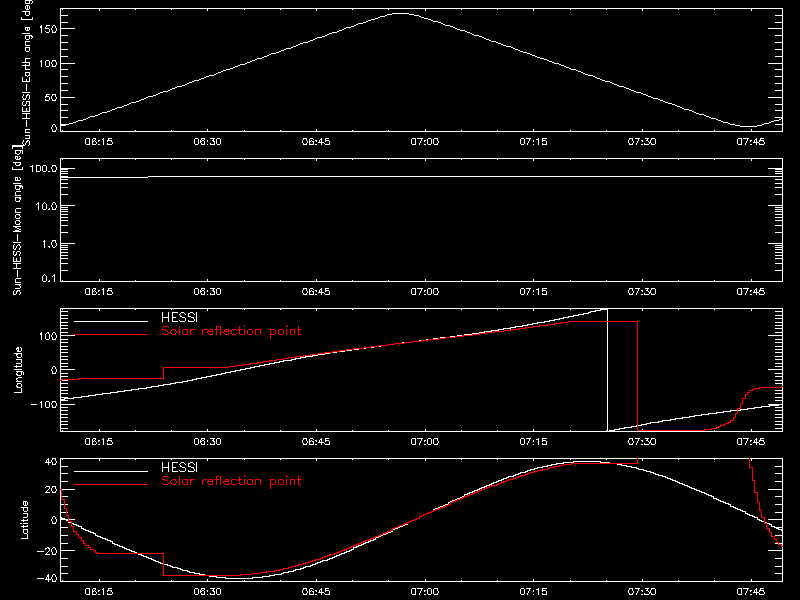Select HESSI legend label in Latitude plot
800x600 pixels.
(179, 467)
